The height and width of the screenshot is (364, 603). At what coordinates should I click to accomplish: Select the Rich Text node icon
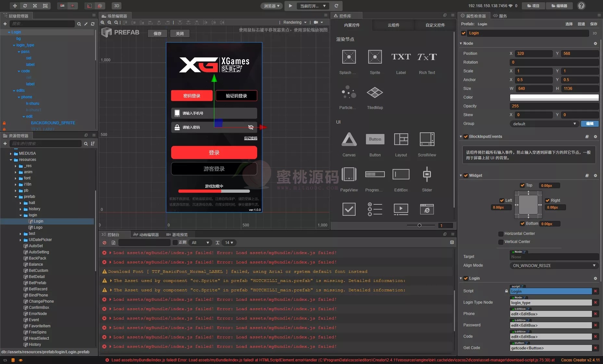[x=427, y=57]
